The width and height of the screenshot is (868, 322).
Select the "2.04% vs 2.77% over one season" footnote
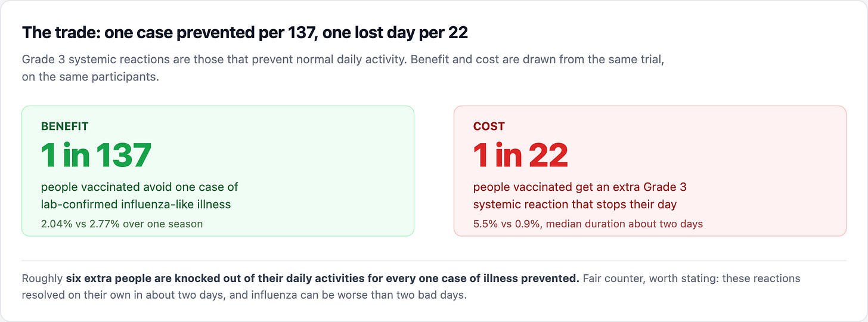pos(122,224)
